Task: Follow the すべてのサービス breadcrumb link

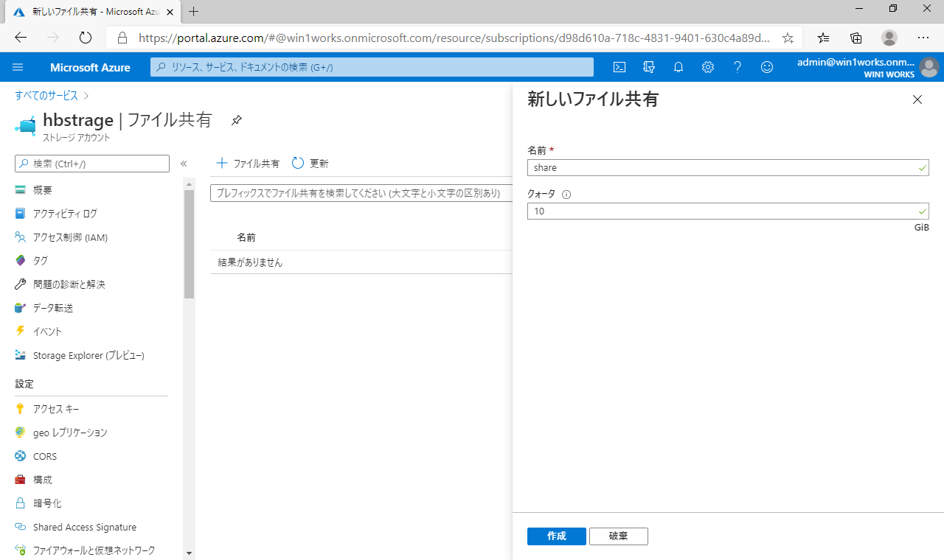Action: [x=46, y=96]
